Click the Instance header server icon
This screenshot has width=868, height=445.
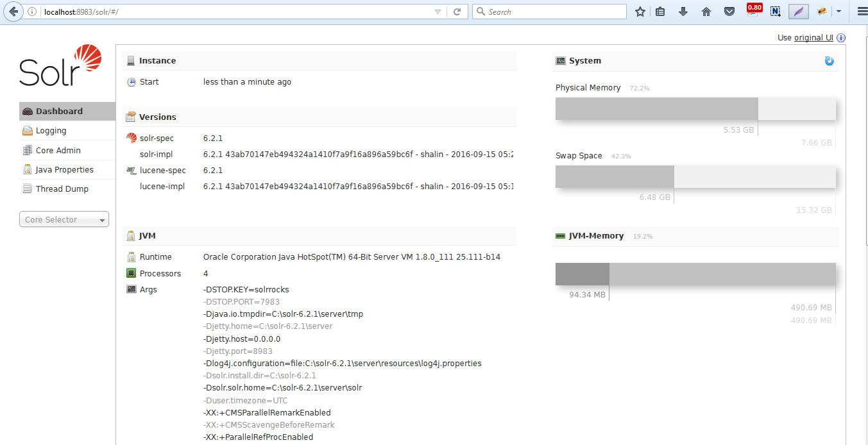[x=131, y=61]
